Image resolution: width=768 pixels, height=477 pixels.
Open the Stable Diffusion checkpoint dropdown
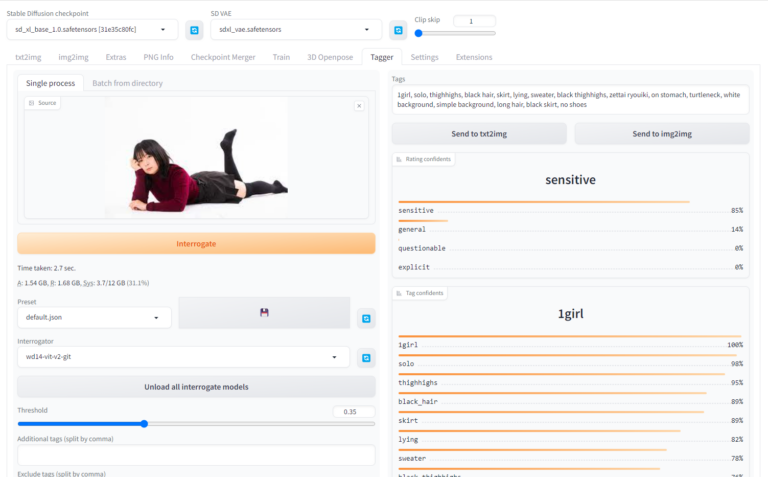[93, 29]
